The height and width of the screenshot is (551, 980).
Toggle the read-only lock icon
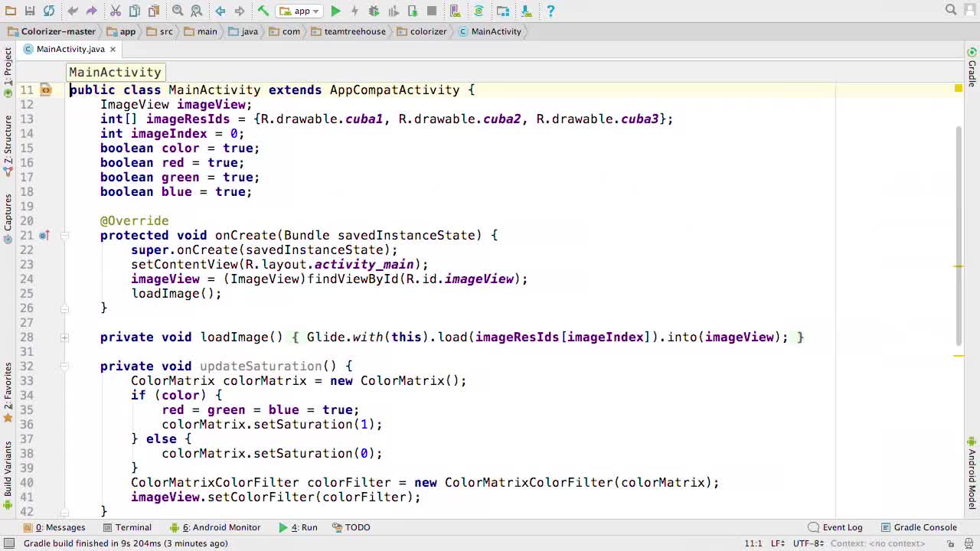pos(950,543)
